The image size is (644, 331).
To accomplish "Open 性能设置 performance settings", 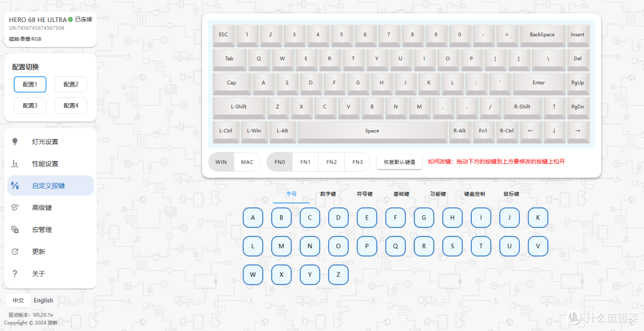I will [x=51, y=163].
